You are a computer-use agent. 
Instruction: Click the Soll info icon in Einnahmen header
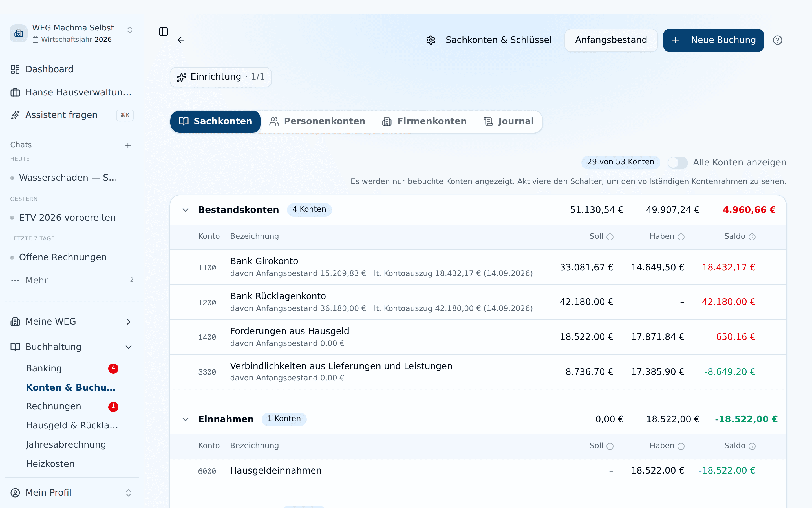coord(610,446)
